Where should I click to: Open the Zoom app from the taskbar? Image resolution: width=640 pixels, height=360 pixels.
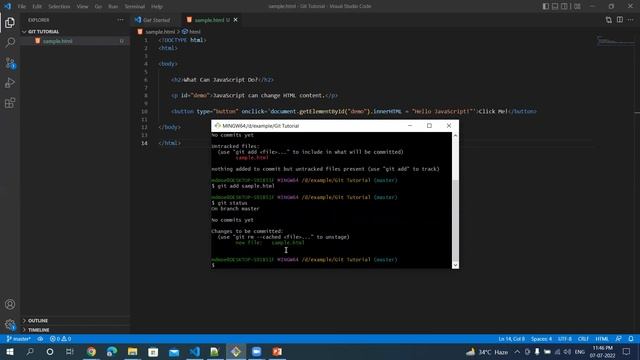point(256,352)
